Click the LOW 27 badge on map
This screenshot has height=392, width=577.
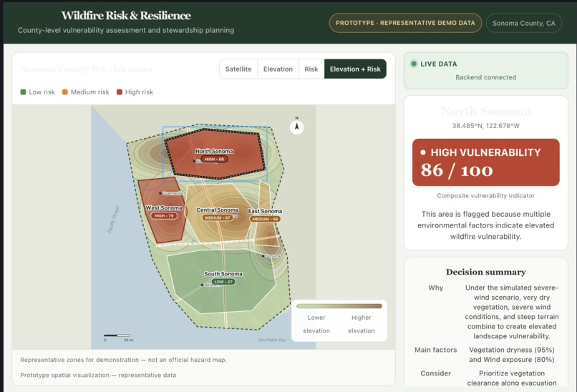tap(223, 282)
